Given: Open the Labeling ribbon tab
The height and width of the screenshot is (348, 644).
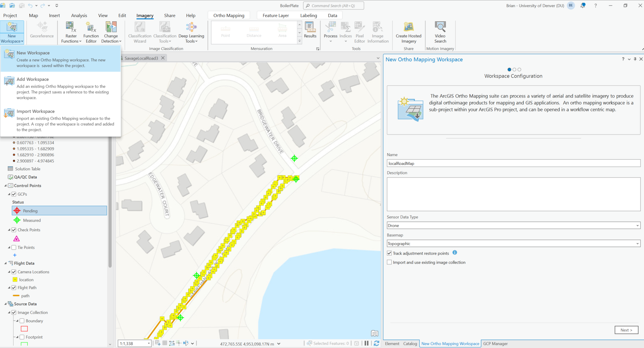Looking at the screenshot, I should click(x=308, y=16).
